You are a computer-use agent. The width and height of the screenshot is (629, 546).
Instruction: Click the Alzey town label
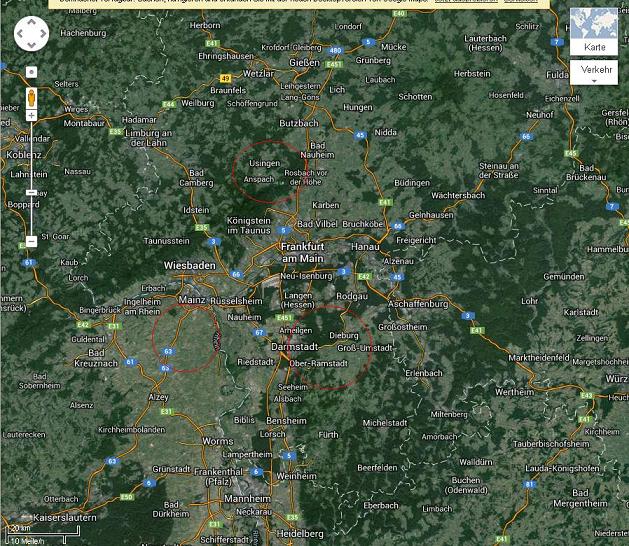[158, 397]
